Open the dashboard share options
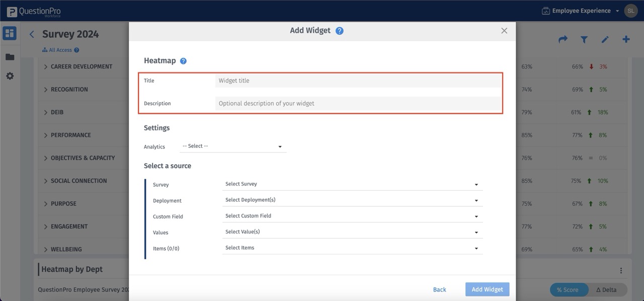Image resolution: width=644 pixels, height=301 pixels. tap(562, 39)
